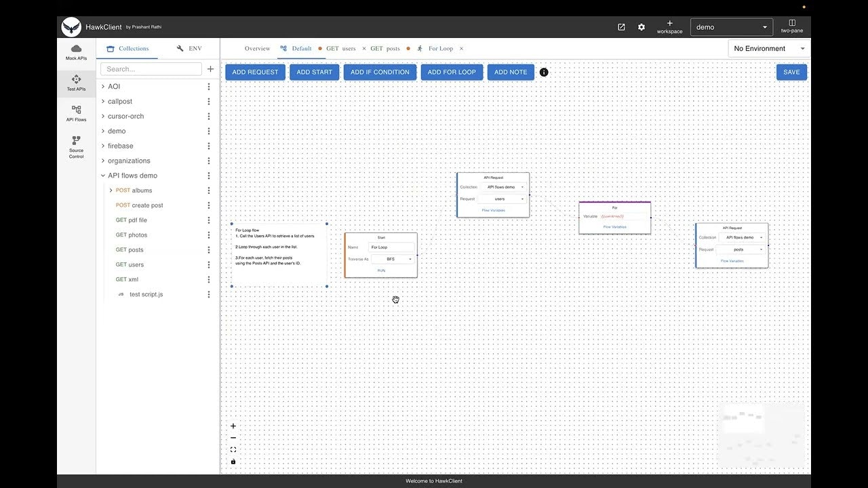This screenshot has height=488, width=868.
Task: Add a new workspace with the plus icon
Action: [669, 23]
